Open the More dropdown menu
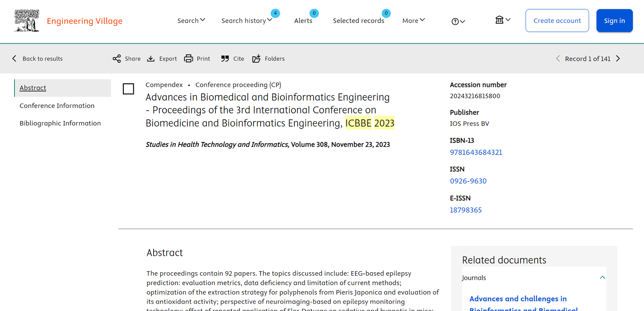This screenshot has width=644, height=311. tap(413, 21)
